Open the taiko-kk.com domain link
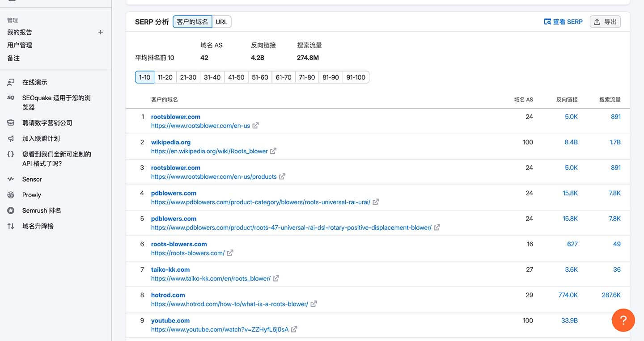 pos(170,269)
